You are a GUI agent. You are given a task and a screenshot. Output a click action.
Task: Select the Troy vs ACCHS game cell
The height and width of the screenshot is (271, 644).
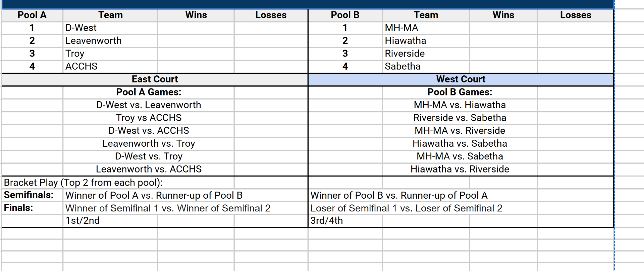[x=149, y=118]
